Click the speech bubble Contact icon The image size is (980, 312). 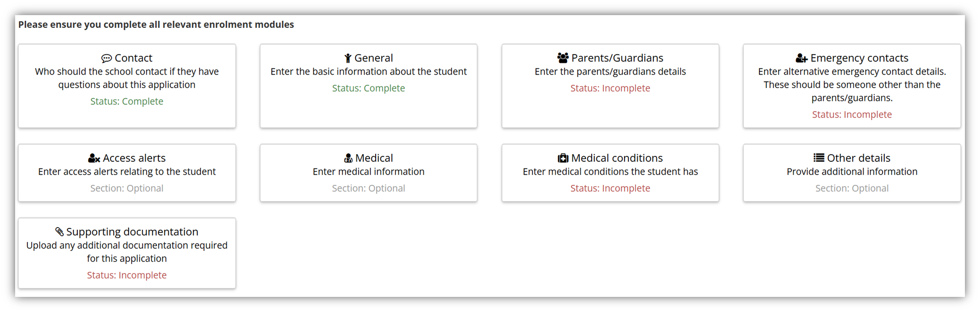(107, 59)
